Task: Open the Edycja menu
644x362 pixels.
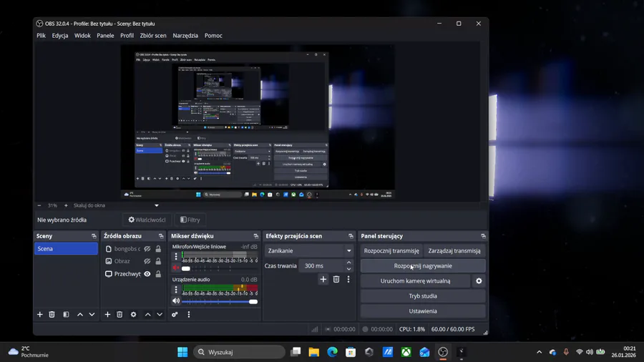Action: (60, 36)
